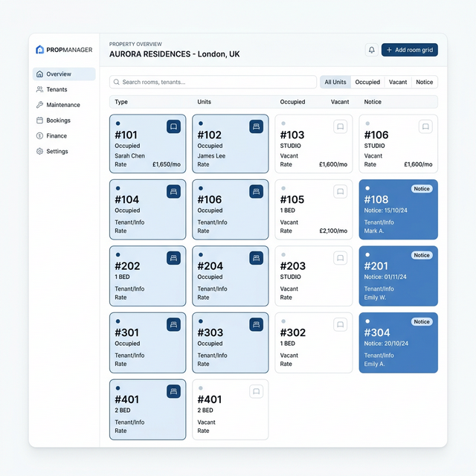
Task: Click the Finance coin icon in sidebar
Action: pos(39,135)
